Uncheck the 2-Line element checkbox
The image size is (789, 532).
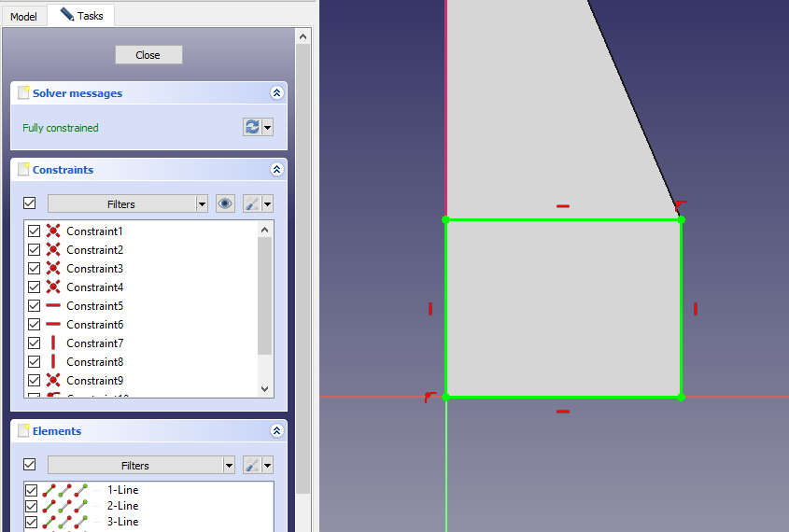tap(32, 506)
